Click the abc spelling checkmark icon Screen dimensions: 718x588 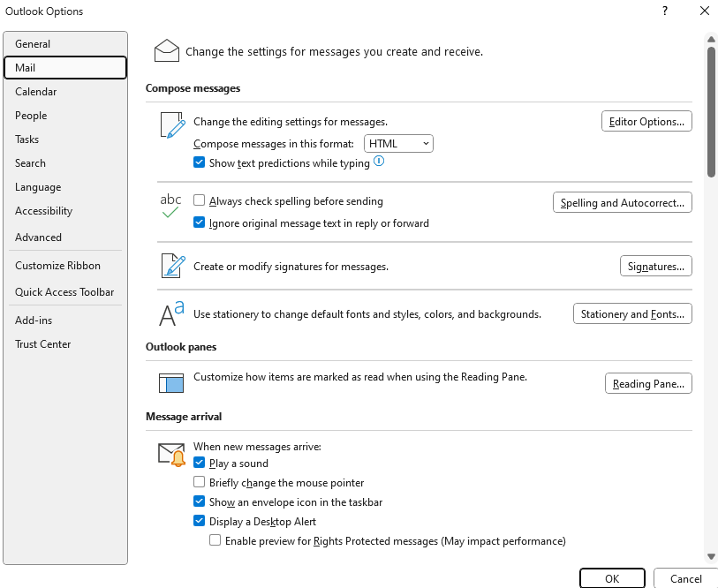click(x=170, y=205)
